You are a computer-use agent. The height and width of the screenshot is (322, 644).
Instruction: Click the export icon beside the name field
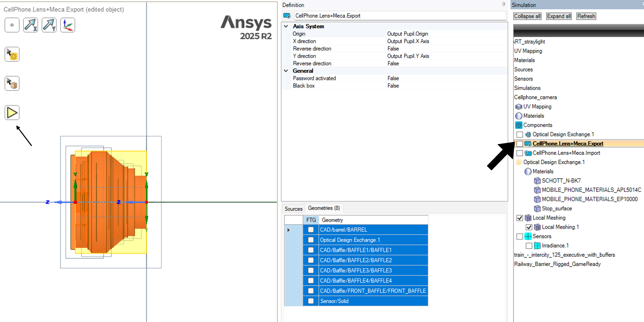click(x=287, y=16)
